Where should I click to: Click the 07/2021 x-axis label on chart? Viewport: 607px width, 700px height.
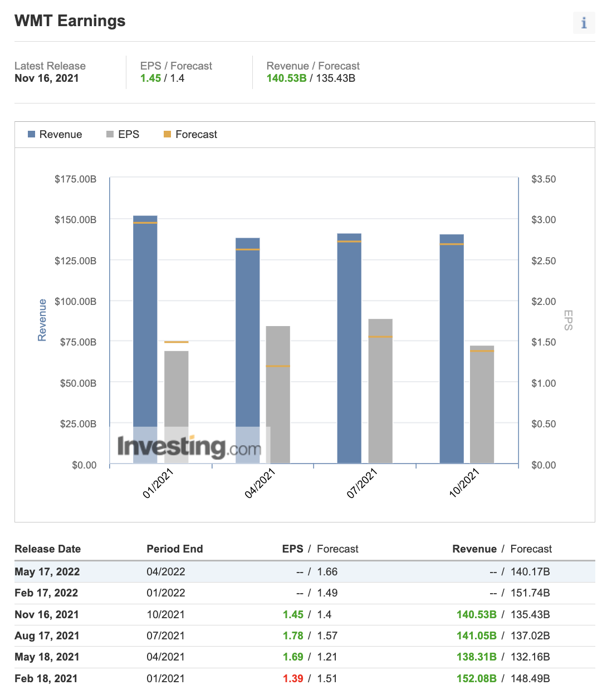(363, 483)
